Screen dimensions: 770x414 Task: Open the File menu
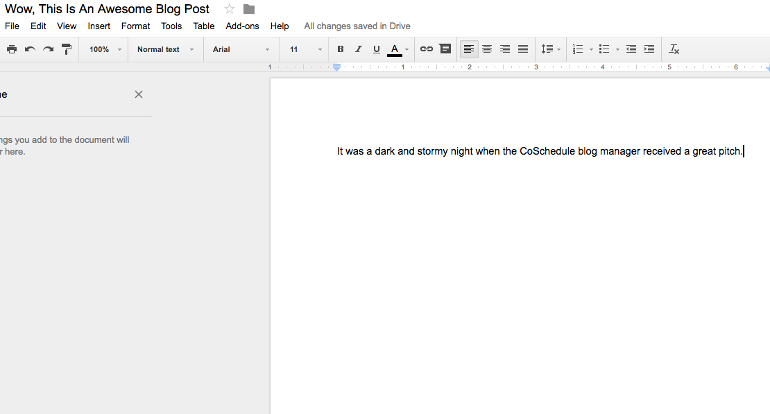[x=12, y=26]
